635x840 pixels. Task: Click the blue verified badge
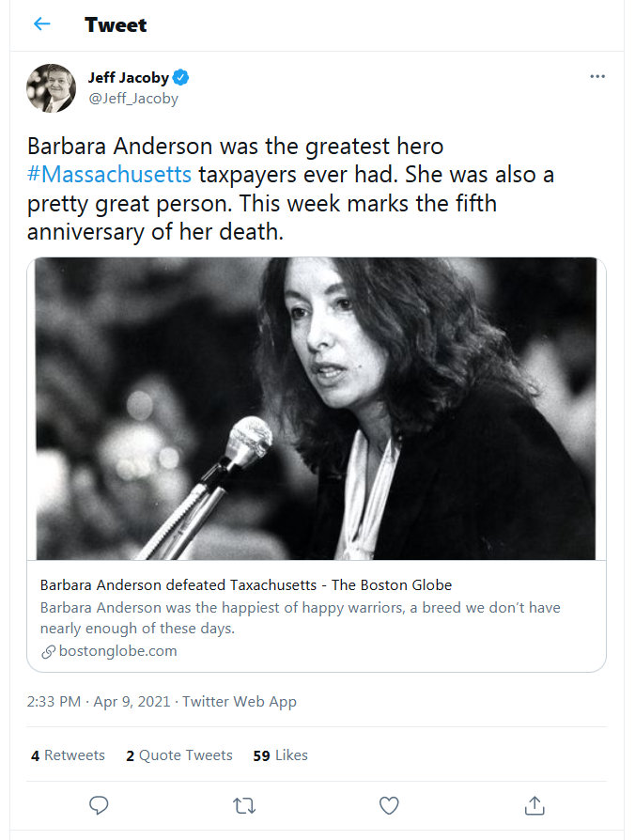click(181, 78)
